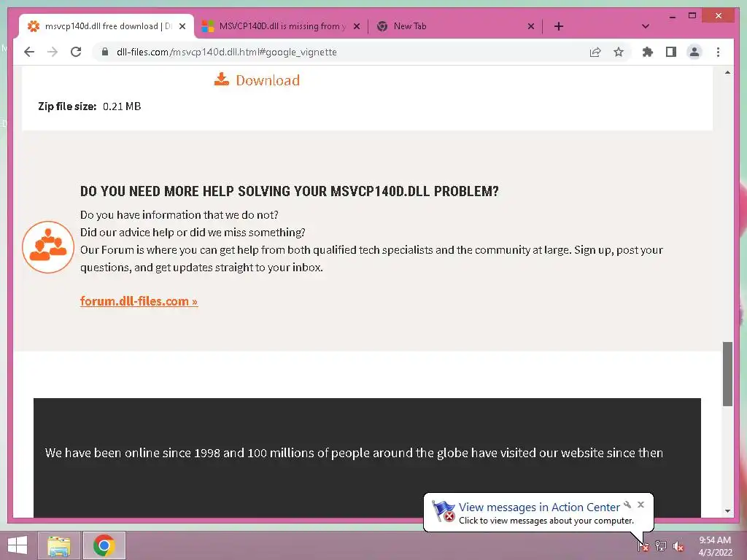Viewport: 747px width, 560px height.
Task: Open the Chrome profile avatar
Action: (694, 52)
